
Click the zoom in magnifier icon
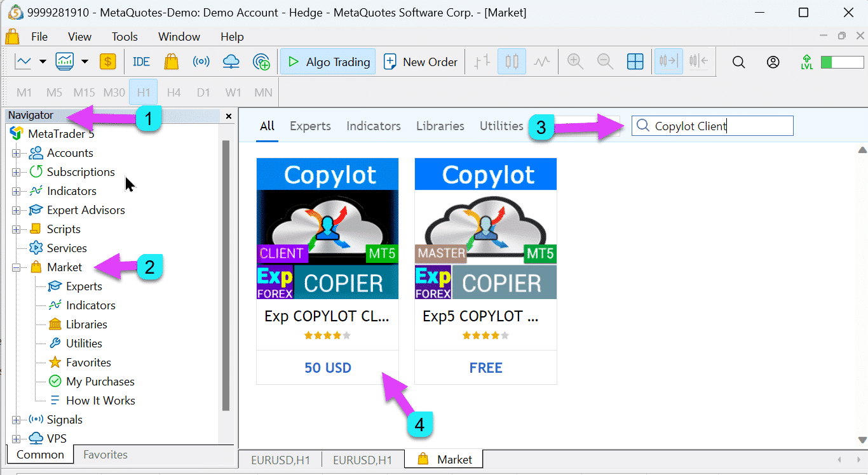575,62
